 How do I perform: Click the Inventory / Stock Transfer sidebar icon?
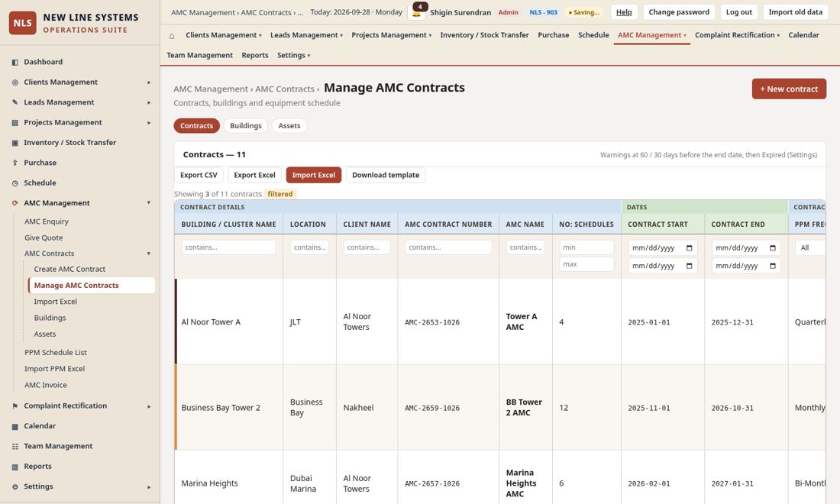[x=15, y=143]
